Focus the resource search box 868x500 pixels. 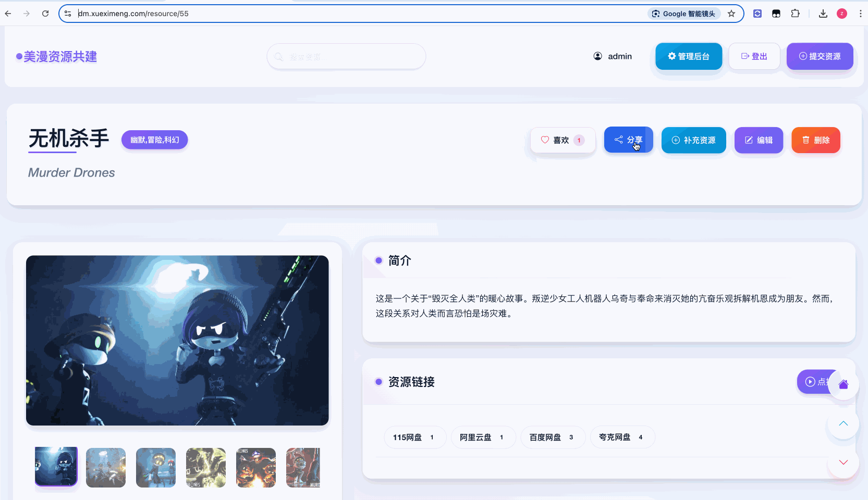pos(346,56)
